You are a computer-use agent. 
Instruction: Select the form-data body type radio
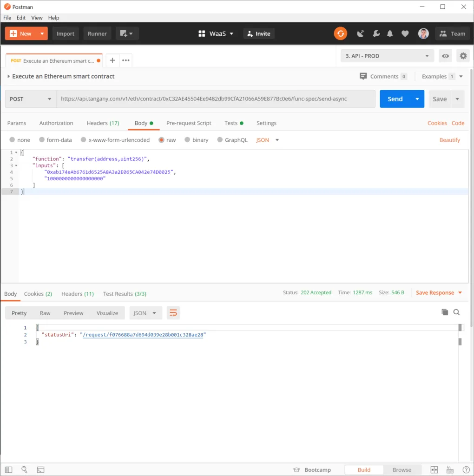42,139
